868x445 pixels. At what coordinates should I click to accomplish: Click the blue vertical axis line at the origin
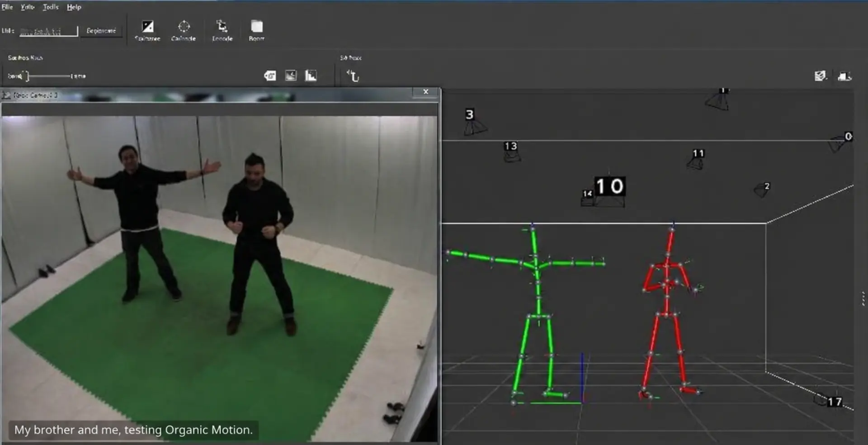582,378
